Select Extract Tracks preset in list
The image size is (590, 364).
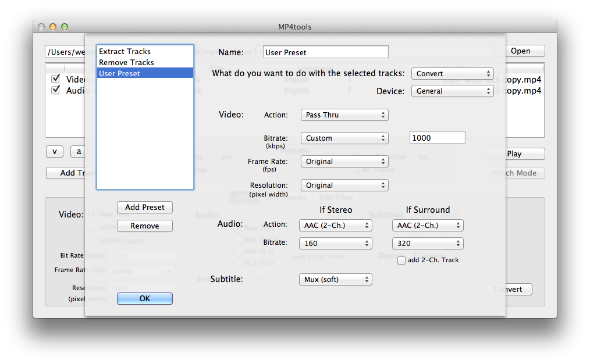coord(145,51)
